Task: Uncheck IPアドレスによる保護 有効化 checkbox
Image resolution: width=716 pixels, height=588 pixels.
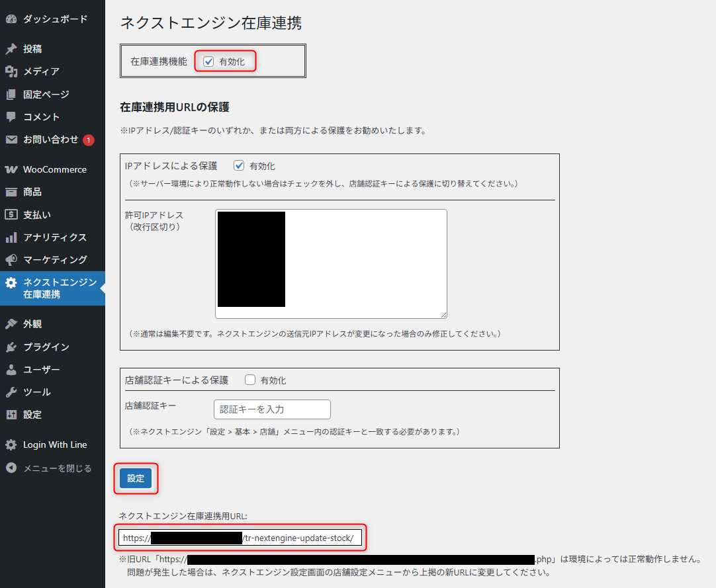Action: [240, 166]
